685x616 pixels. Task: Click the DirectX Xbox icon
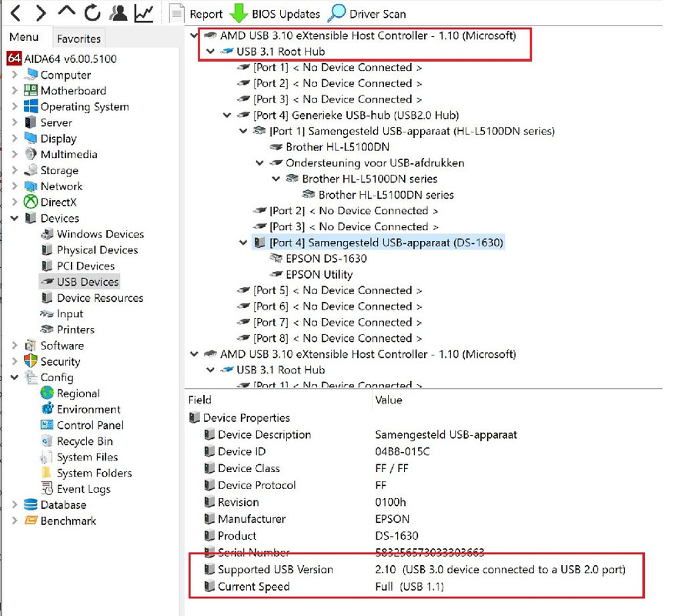coord(31,202)
